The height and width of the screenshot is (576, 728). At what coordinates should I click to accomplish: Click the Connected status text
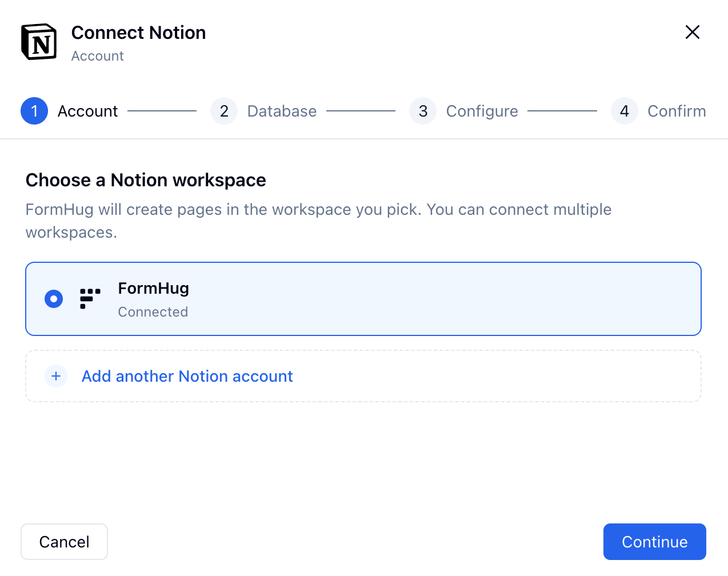(x=153, y=312)
